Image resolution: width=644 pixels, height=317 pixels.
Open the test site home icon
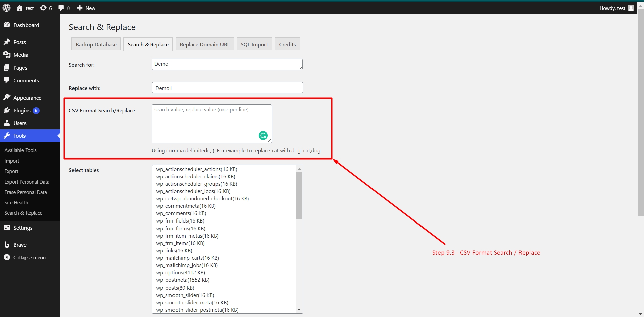(20, 8)
